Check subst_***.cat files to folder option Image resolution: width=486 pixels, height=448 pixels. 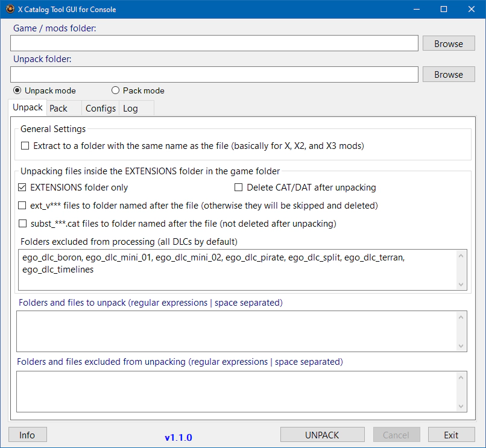pos(22,224)
